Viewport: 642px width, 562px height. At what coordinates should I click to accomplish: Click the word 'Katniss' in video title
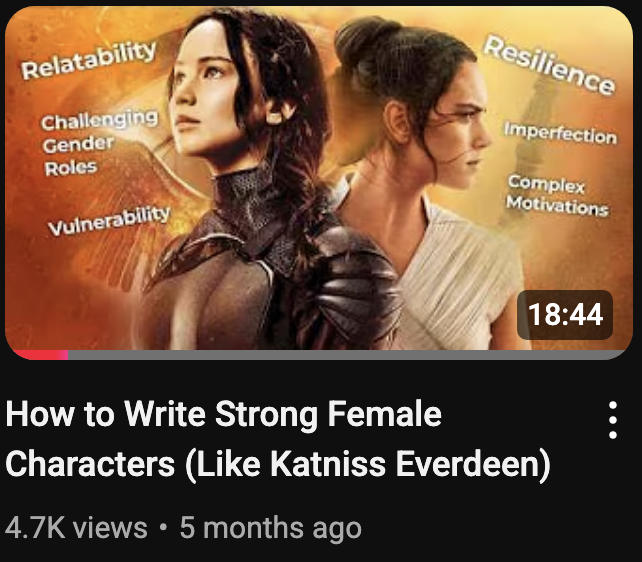coord(328,464)
